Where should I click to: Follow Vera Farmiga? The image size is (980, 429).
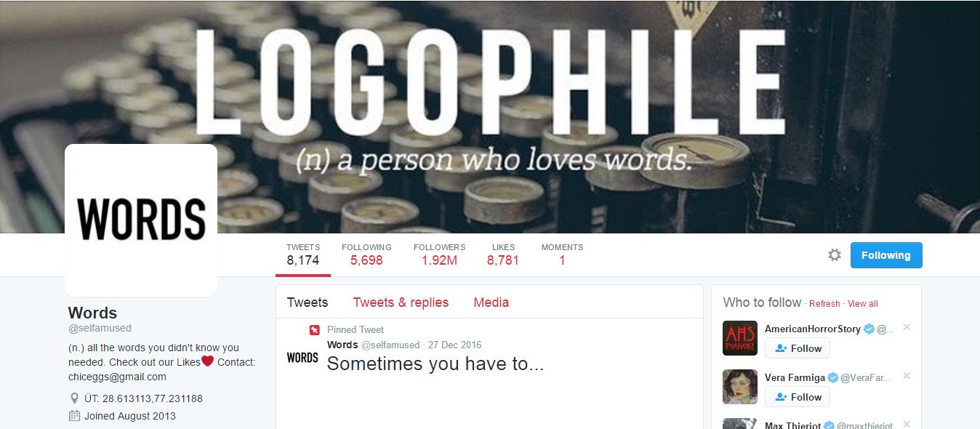click(798, 397)
